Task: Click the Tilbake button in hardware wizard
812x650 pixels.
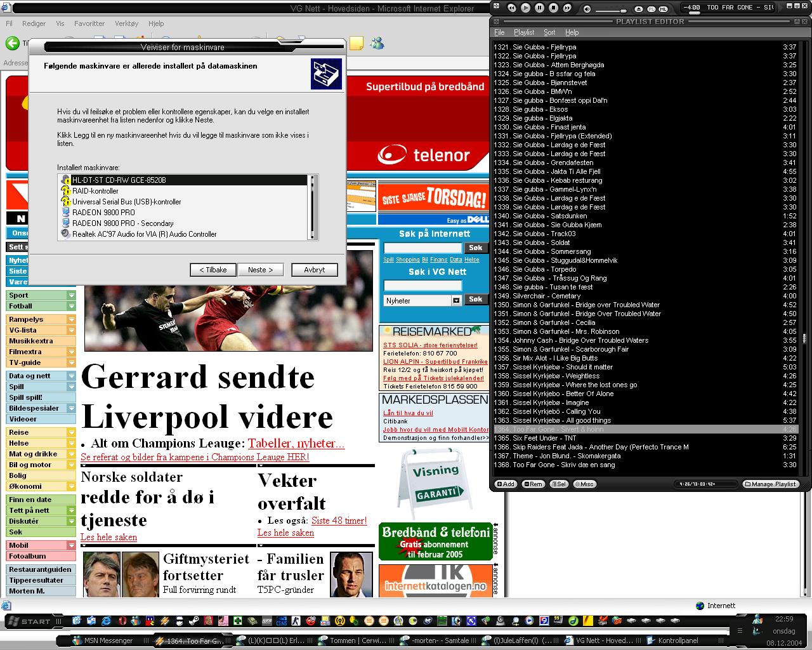Action: coord(213,270)
